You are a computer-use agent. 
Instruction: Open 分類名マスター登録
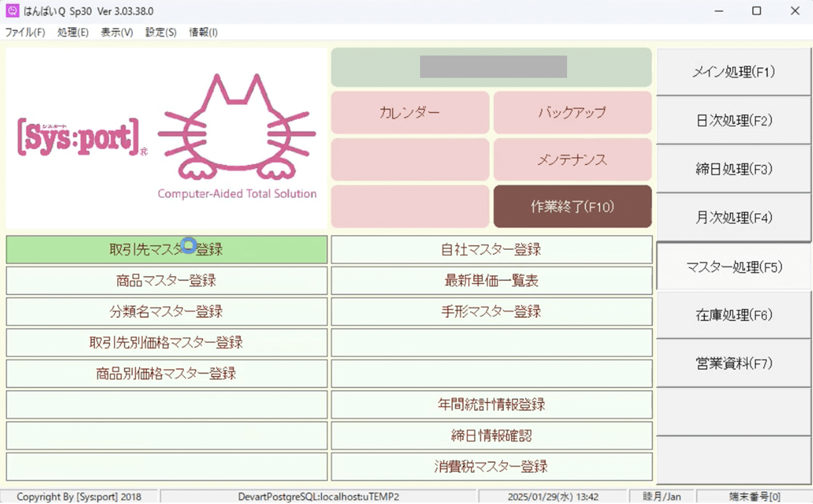167,312
